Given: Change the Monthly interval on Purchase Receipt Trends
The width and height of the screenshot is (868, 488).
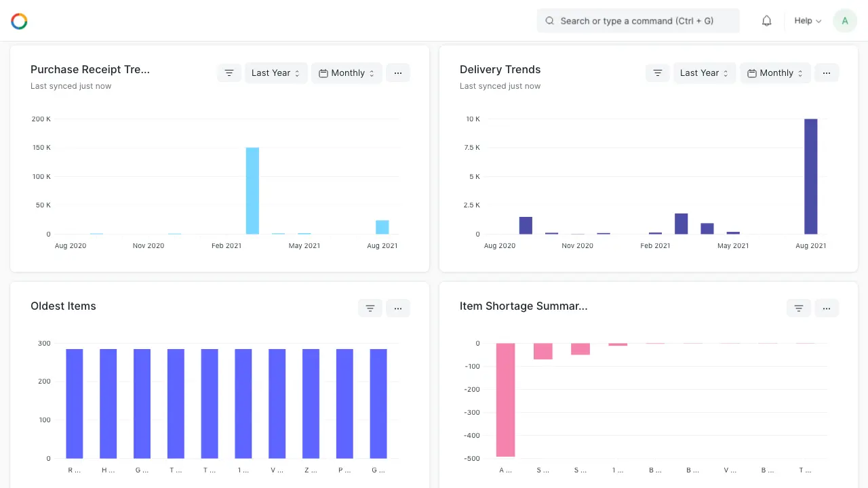Looking at the screenshot, I should [x=347, y=73].
